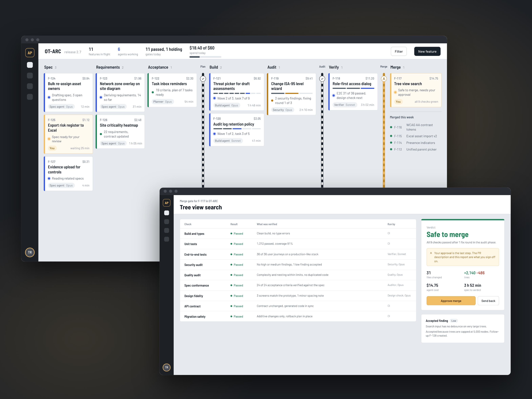Open the TR avatar in merge gate window

pos(166,367)
